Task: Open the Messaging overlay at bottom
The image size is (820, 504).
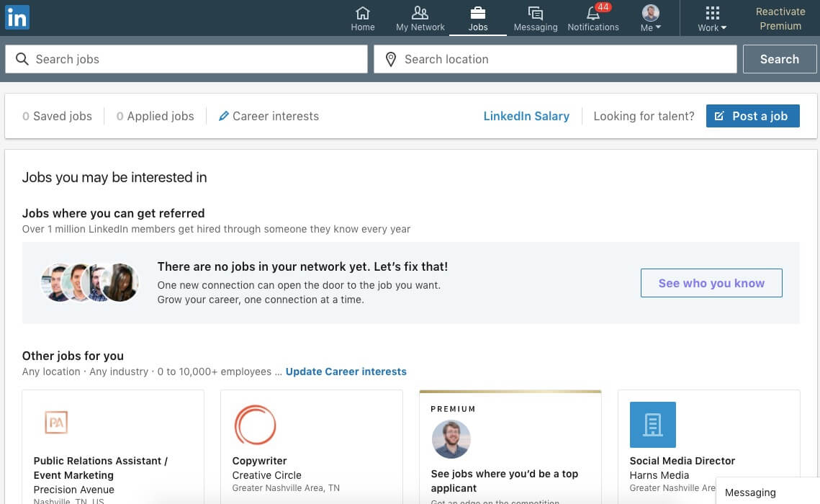Action: tap(767, 492)
